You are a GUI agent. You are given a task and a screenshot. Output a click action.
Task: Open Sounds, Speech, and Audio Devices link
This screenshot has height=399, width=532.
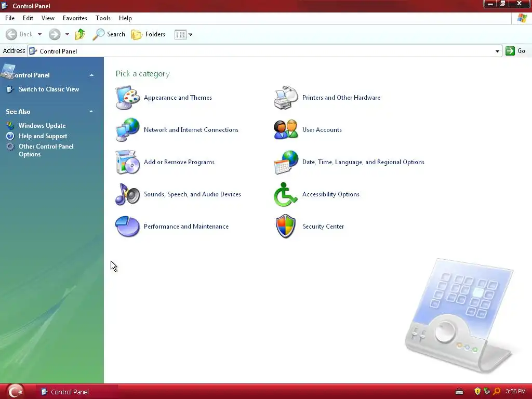tap(192, 194)
